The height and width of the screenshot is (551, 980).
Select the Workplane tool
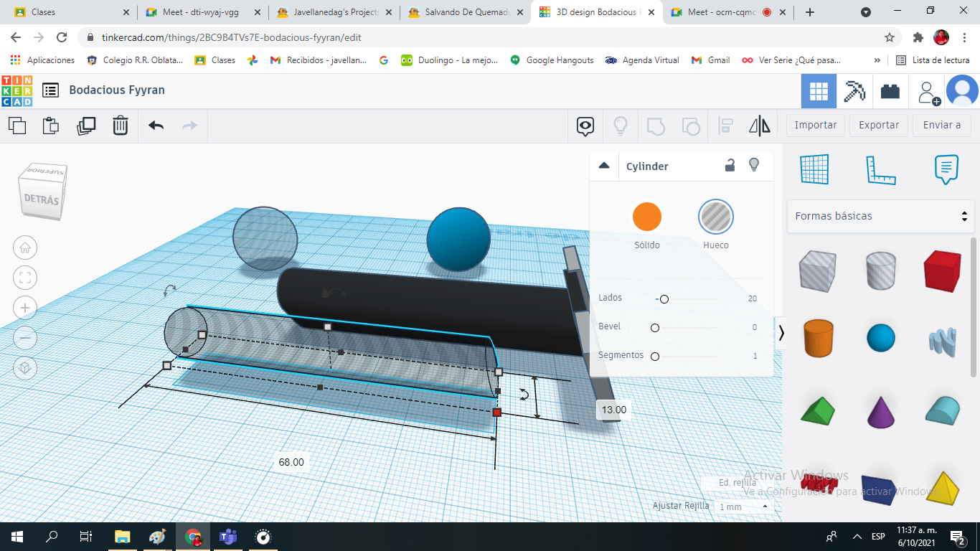[814, 169]
